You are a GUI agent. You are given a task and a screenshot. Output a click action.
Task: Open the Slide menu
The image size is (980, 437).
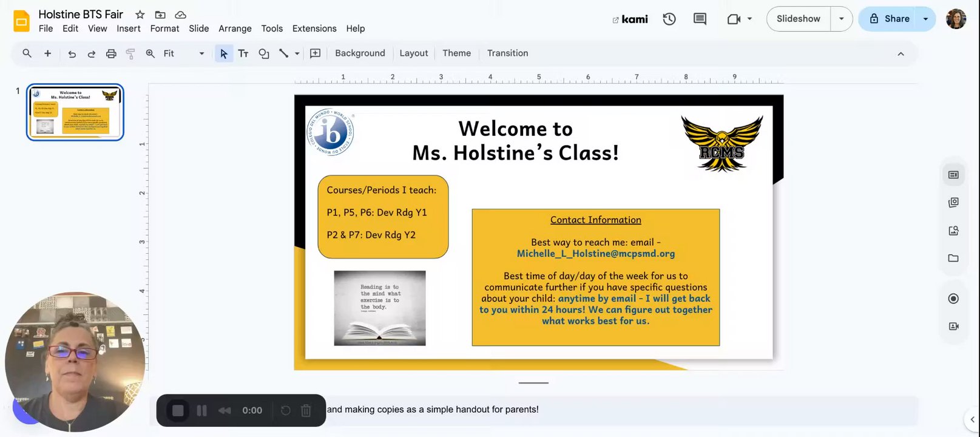198,29
